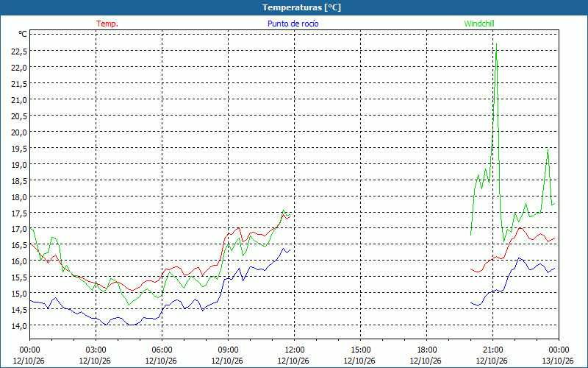The width and height of the screenshot is (588, 368).
Task: Click the 13/10/26 date label
Action: 558,361
